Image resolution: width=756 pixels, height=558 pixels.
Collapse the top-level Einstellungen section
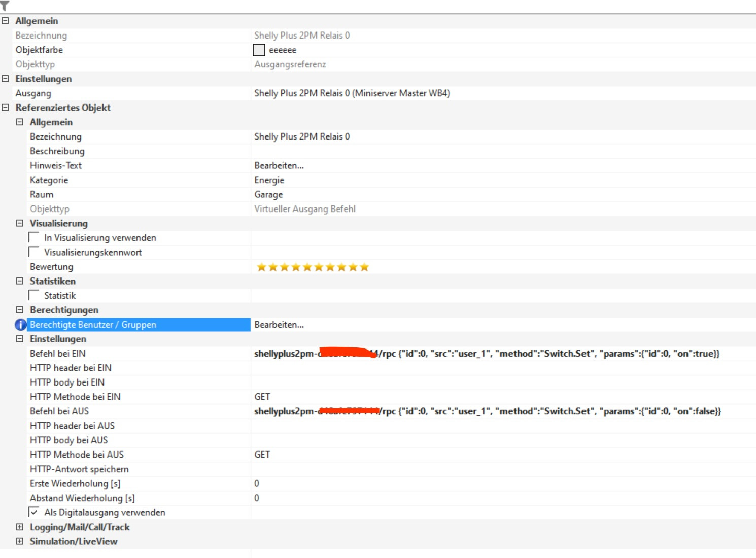tap(5, 79)
